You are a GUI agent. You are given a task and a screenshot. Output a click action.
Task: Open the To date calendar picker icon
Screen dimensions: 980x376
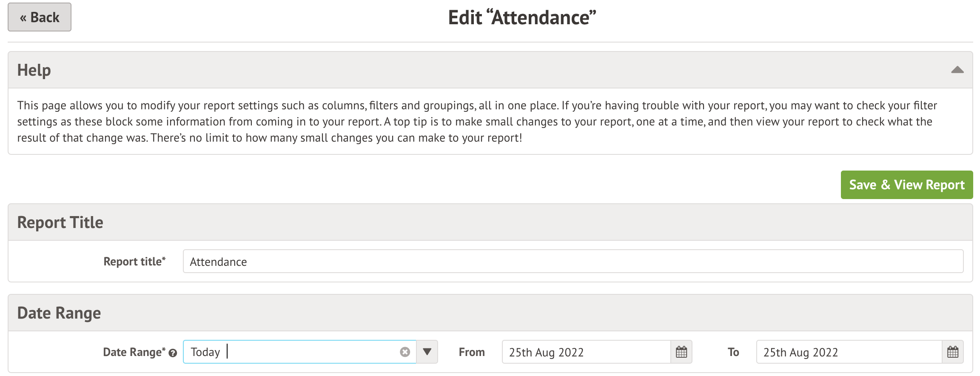pos(953,352)
